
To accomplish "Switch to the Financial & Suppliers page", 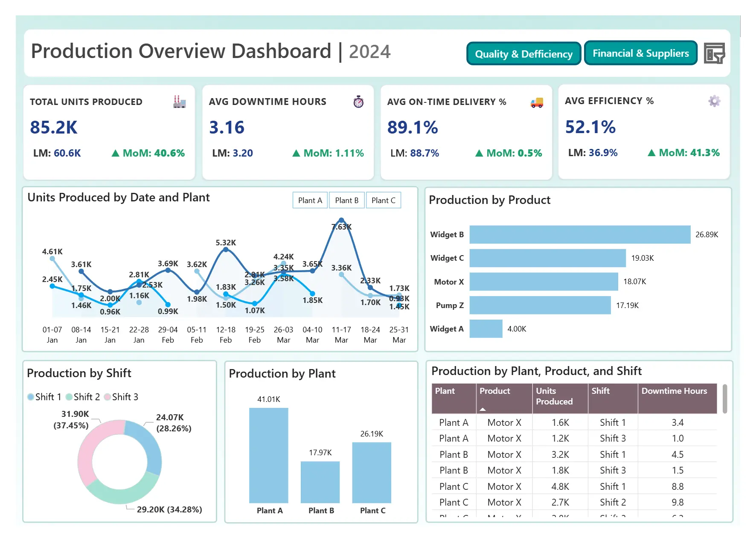I will point(640,53).
